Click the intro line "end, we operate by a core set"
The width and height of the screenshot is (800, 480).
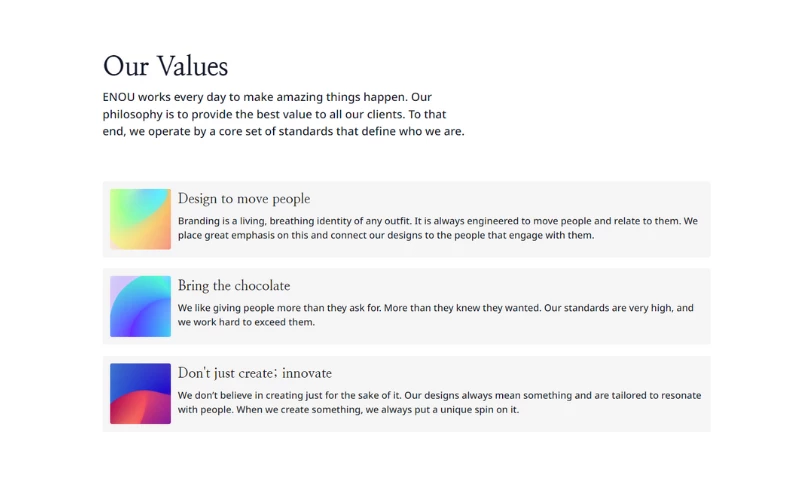[283, 131]
